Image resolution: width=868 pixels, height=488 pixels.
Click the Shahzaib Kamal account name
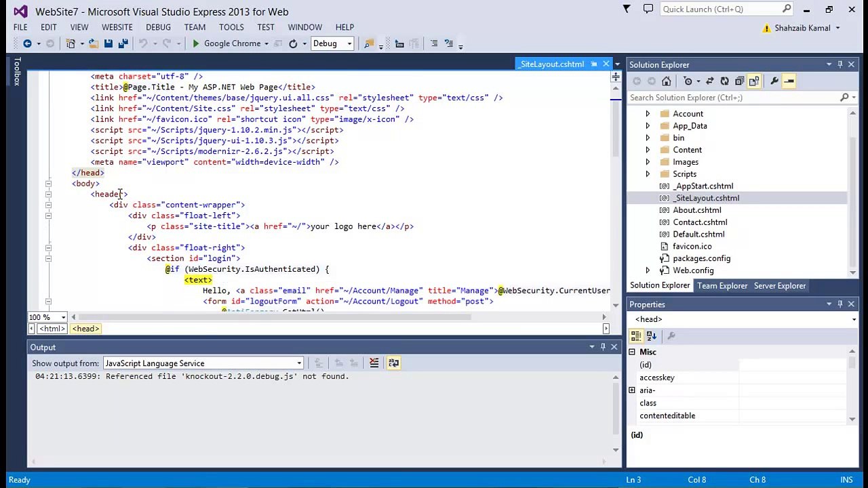click(x=802, y=28)
